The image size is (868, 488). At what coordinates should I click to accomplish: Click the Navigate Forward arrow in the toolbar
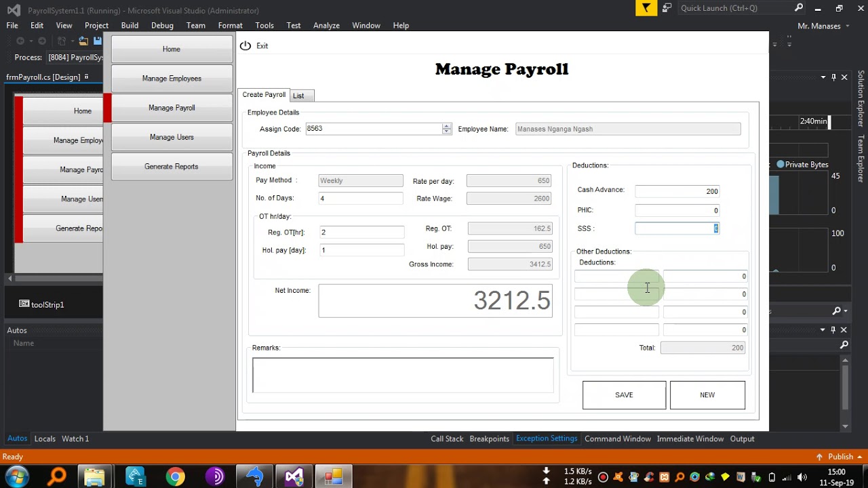[42, 41]
